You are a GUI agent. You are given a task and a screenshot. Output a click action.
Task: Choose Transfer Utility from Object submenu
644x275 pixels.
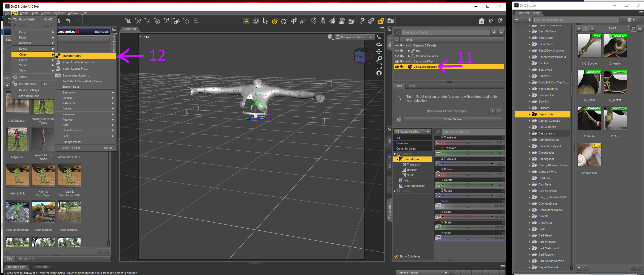click(73, 56)
